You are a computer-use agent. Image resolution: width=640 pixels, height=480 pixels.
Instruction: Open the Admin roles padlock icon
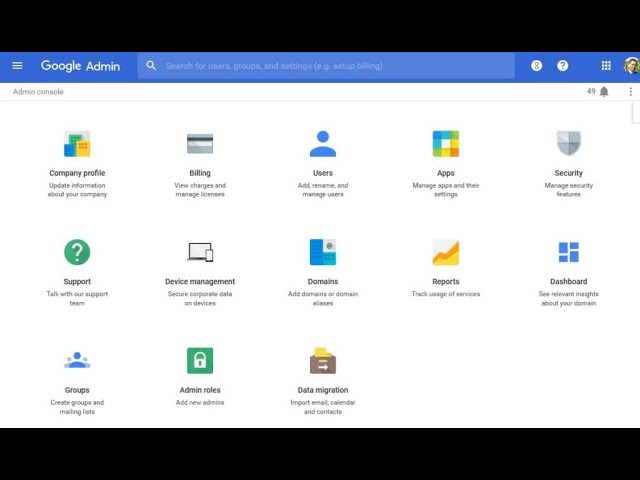click(200, 360)
